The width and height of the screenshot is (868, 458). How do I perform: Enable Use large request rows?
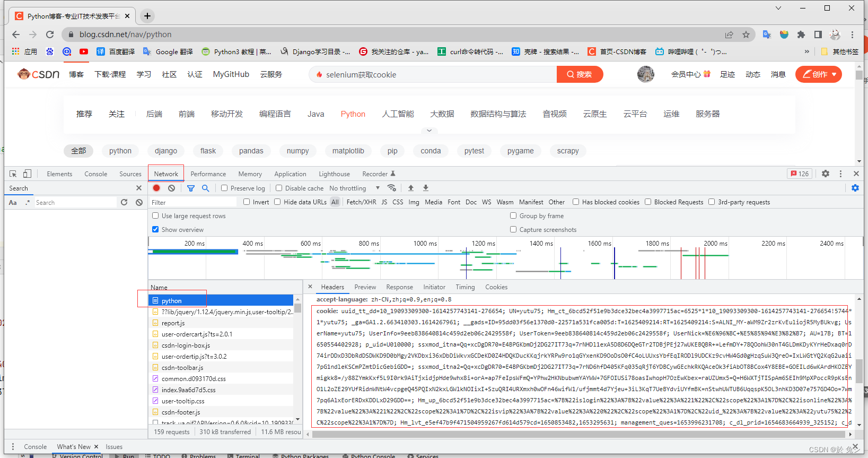155,215
